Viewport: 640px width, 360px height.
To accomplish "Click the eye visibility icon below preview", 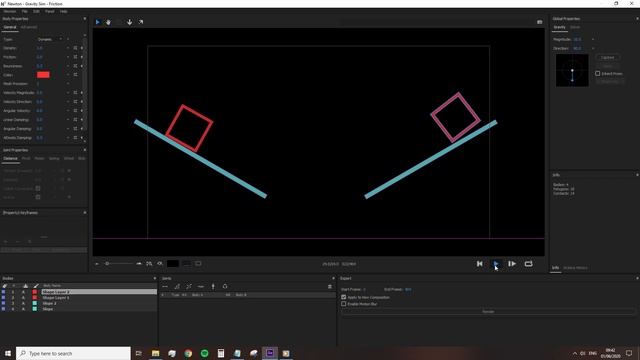I will (160, 264).
